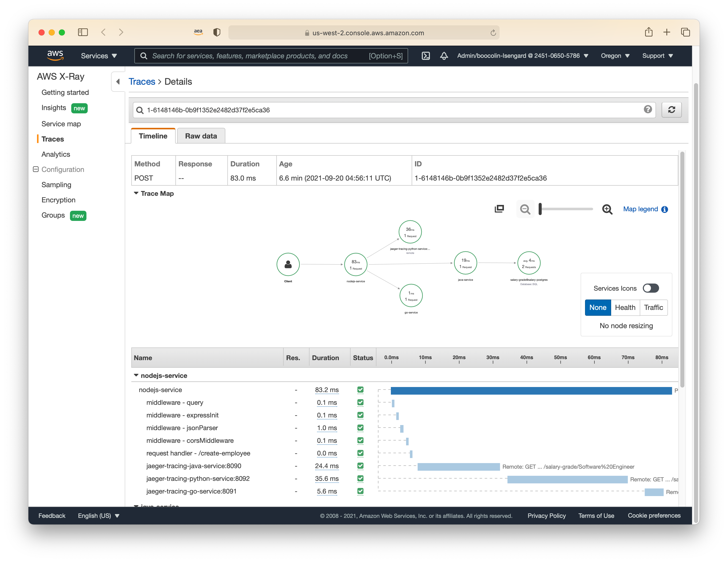Click the Feedback footer link
728x562 pixels.
click(52, 516)
